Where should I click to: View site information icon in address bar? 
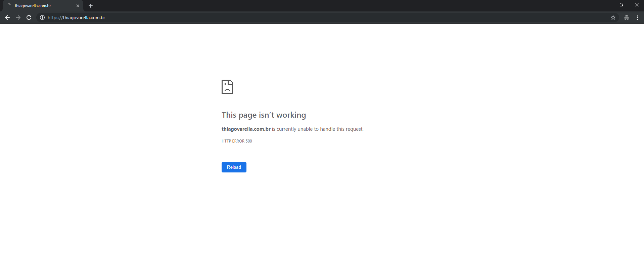[42, 17]
